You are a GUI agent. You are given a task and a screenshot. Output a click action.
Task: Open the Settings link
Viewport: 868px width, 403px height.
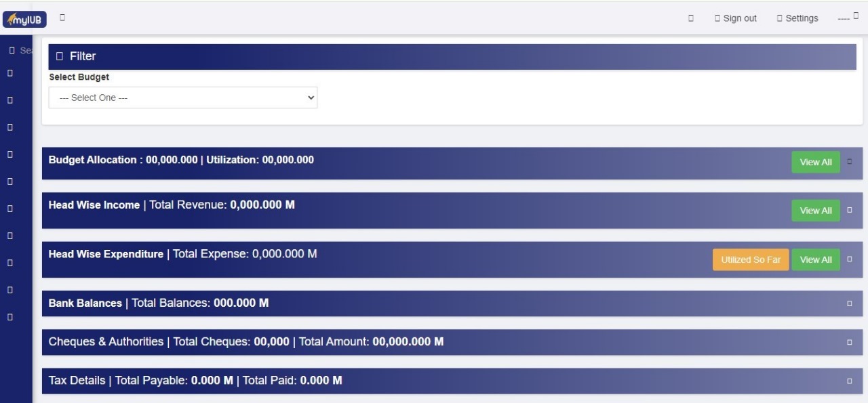tap(797, 18)
